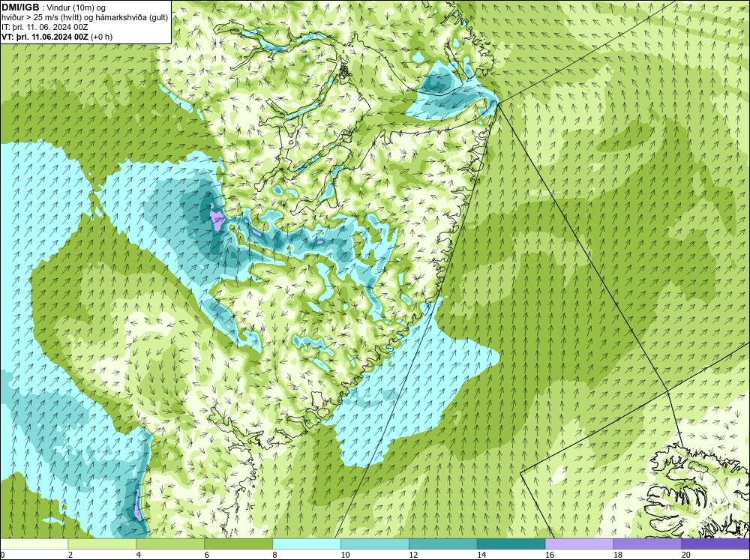Click the DMI/IGB title text
The width and height of the screenshot is (750, 560).
click(x=20, y=7)
